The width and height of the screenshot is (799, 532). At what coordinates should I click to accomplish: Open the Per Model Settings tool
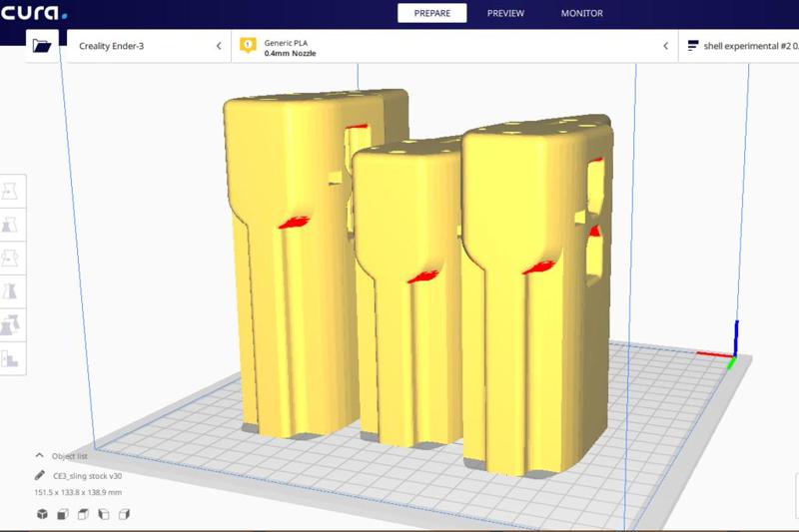coord(10,324)
